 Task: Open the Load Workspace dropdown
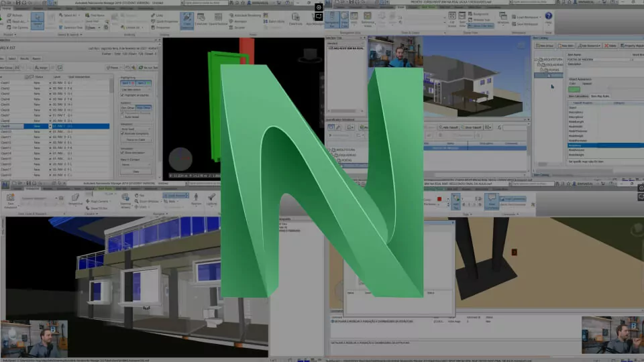(527, 17)
